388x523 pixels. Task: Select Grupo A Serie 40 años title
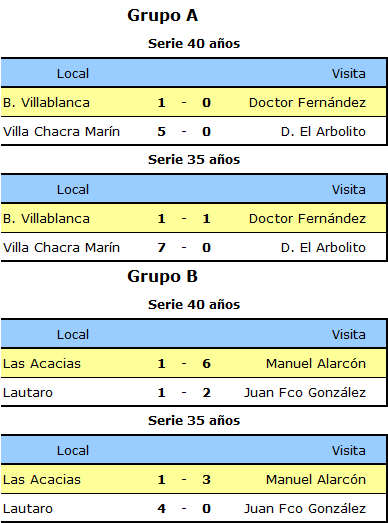[x=194, y=44]
